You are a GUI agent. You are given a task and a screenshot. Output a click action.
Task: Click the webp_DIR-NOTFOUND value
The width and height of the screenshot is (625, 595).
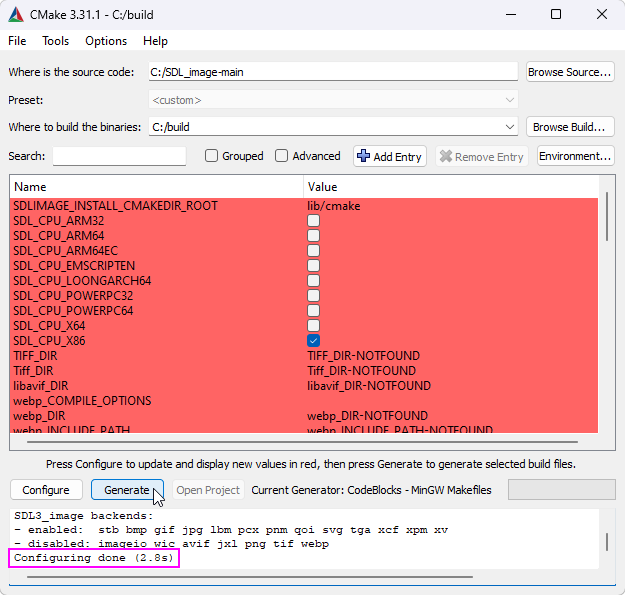(368, 416)
